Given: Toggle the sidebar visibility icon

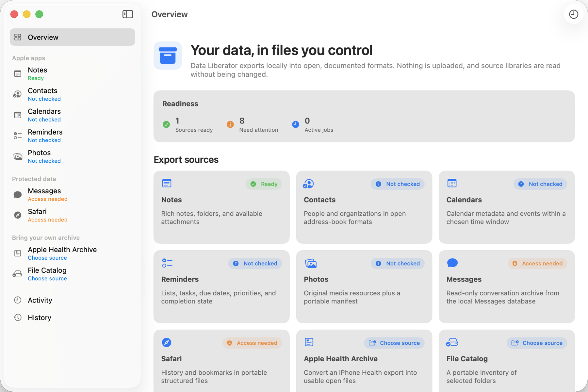Looking at the screenshot, I should [x=128, y=14].
